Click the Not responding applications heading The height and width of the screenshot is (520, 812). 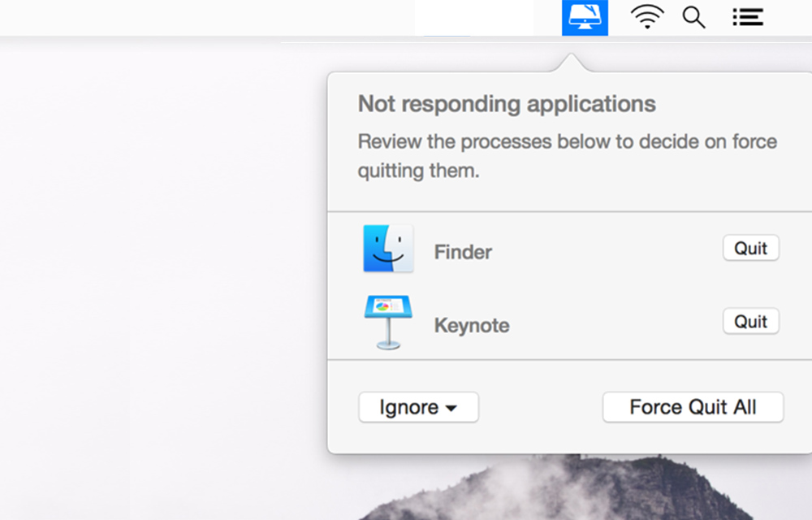(x=506, y=104)
